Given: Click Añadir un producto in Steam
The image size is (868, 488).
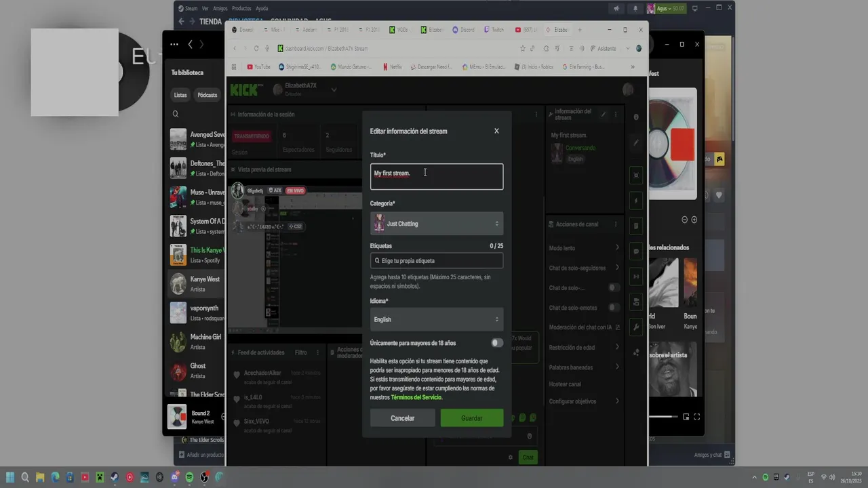Looking at the screenshot, I should click(201, 455).
